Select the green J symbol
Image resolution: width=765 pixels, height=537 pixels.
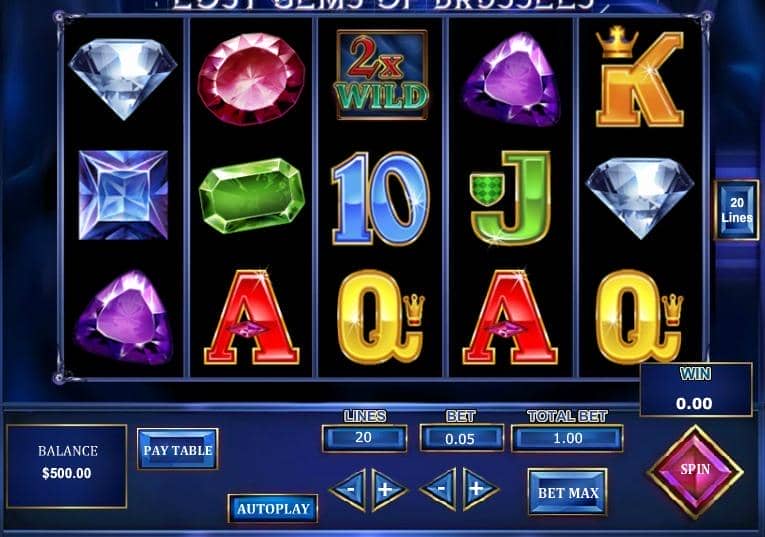tap(511, 198)
